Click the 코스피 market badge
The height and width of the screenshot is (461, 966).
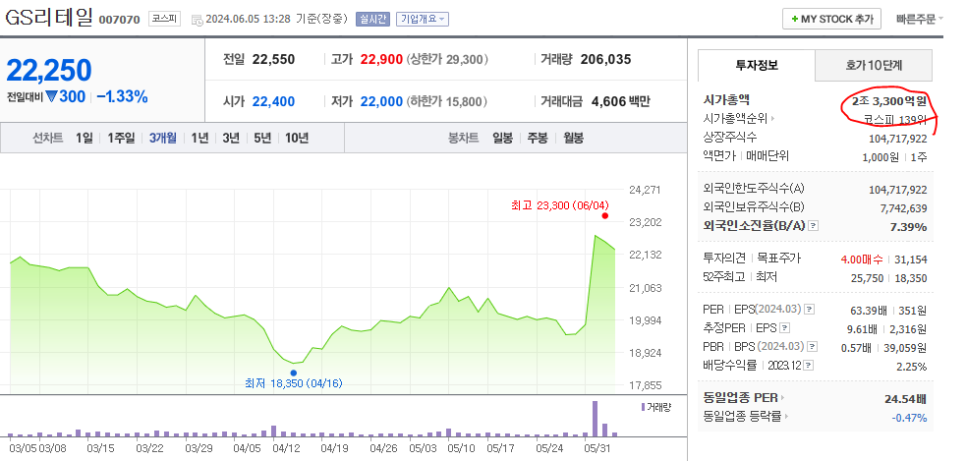tap(164, 19)
